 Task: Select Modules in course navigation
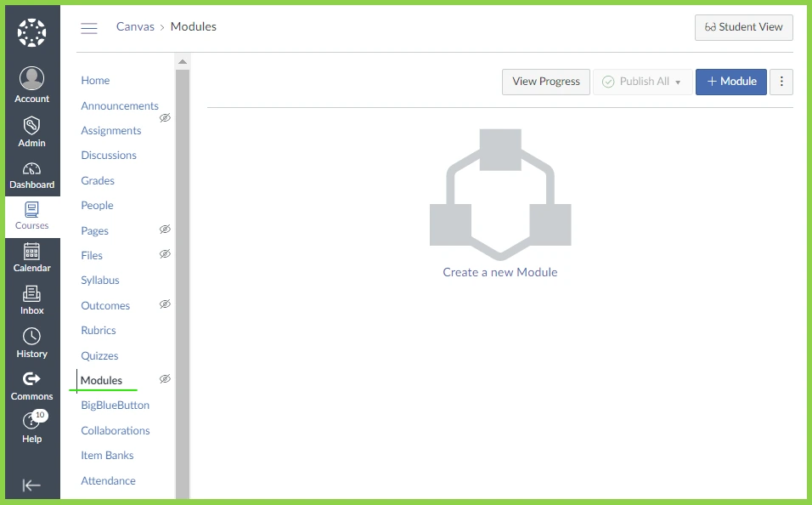pos(102,381)
